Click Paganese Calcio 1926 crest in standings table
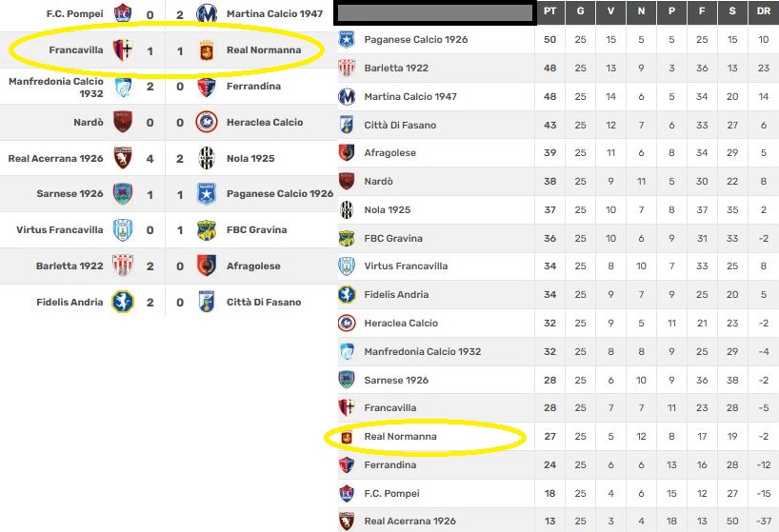 (347, 40)
